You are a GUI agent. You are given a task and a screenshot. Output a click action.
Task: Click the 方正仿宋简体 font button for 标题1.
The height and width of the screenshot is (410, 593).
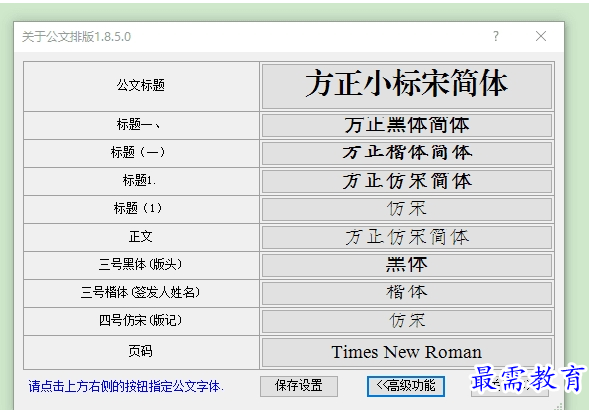[x=407, y=181]
